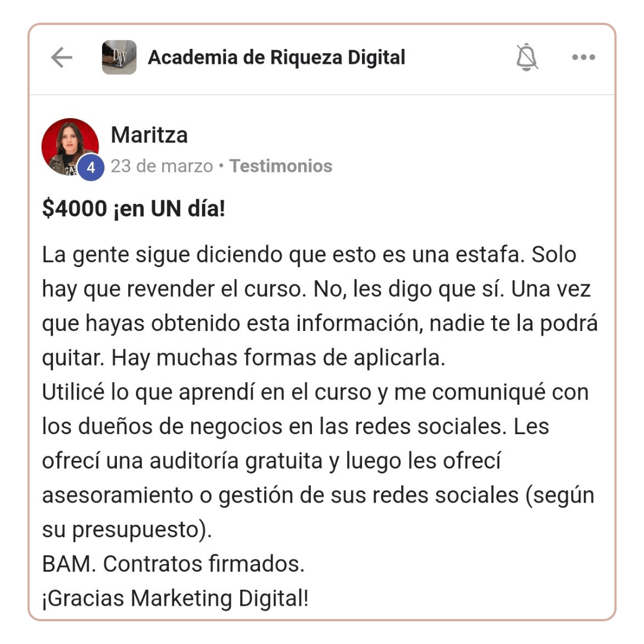Click the line beginning Utilicé lo que aprendí
Screen dimensions: 644x644
point(315,392)
